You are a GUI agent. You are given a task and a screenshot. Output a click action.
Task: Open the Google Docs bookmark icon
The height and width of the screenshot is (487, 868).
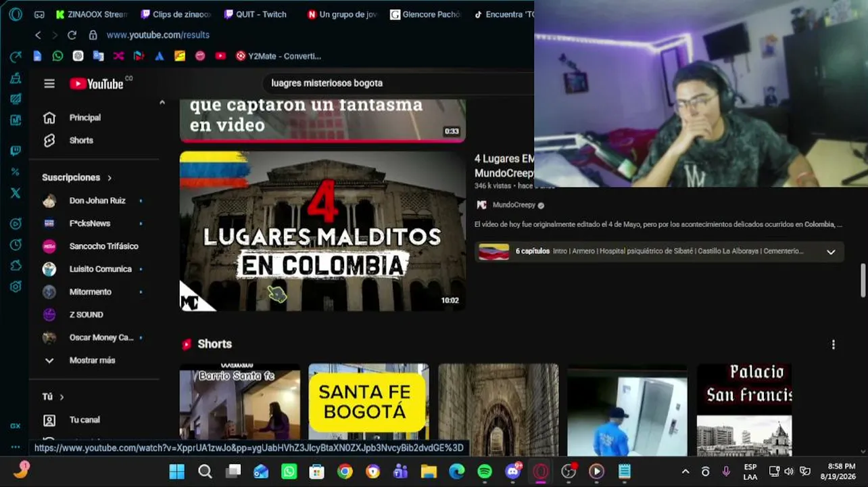(x=37, y=56)
